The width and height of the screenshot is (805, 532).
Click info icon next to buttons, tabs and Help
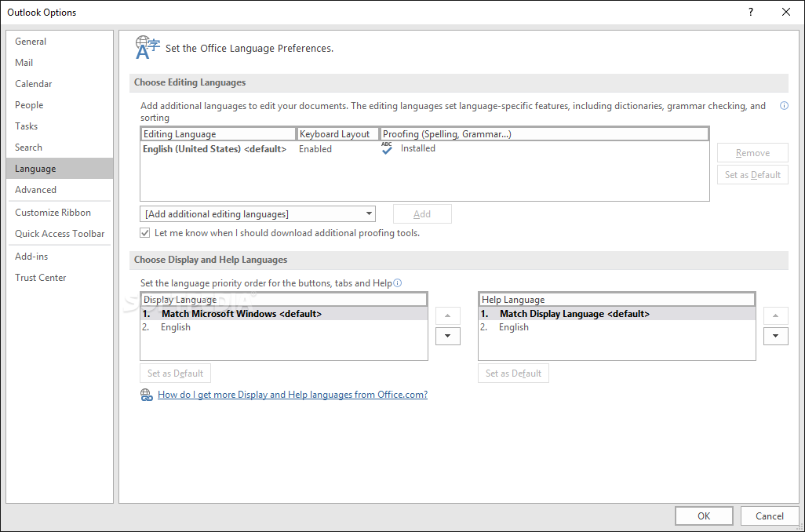pyautogui.click(x=398, y=283)
